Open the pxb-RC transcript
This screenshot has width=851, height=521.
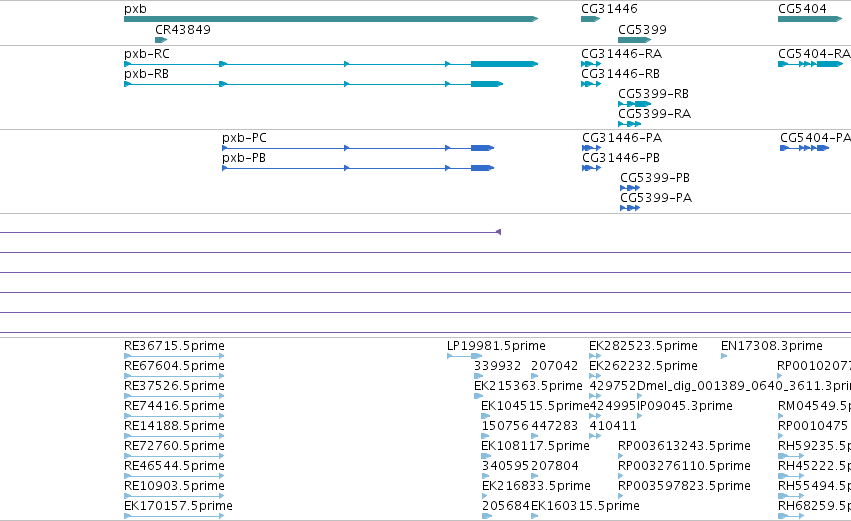pos(331,64)
